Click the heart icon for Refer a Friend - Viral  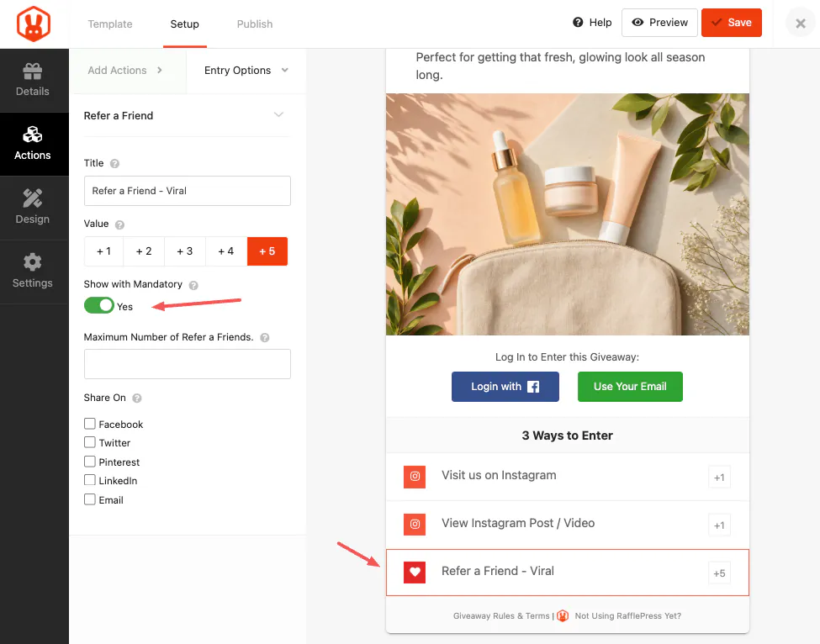415,573
